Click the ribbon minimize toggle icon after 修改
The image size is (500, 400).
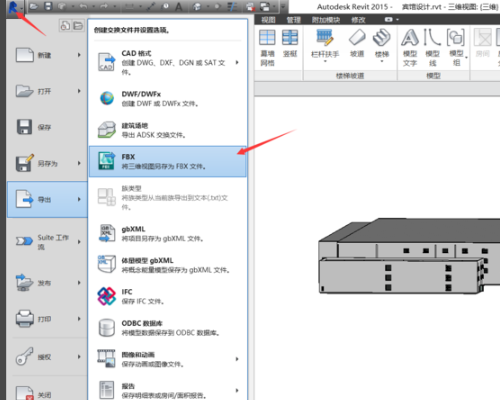pyautogui.click(x=389, y=20)
